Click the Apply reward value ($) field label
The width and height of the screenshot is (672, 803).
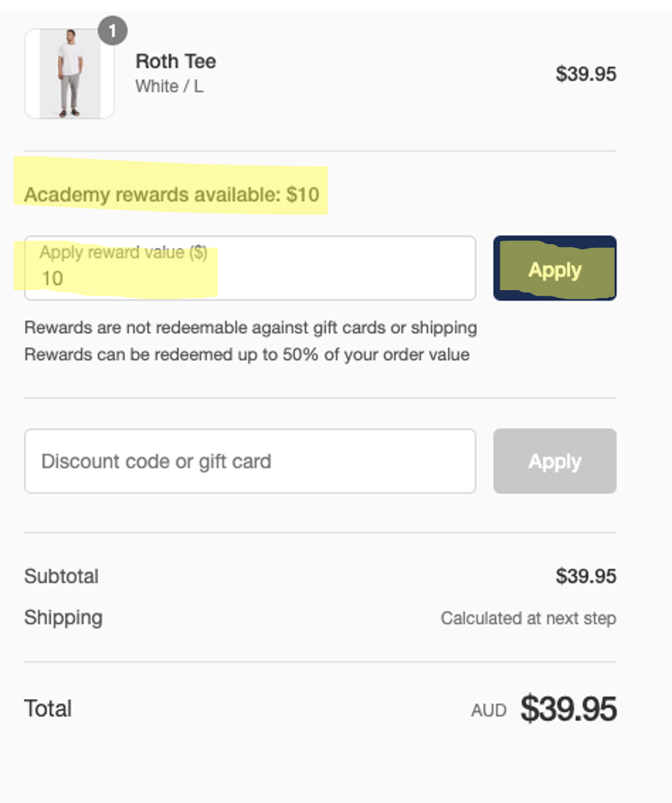[123, 253]
